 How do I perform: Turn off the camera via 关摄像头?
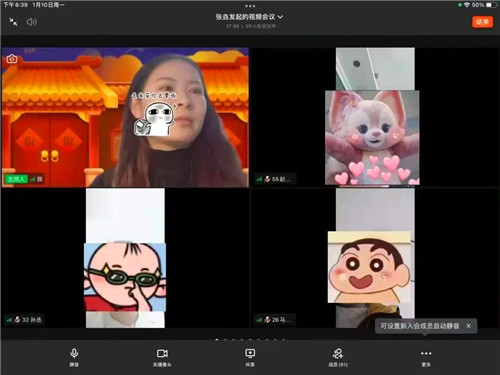coord(162,357)
